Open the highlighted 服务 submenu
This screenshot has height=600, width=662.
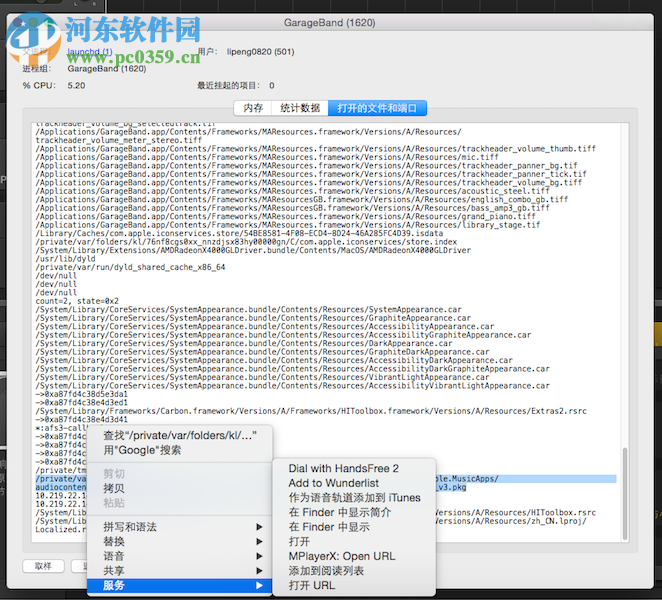coord(179,586)
